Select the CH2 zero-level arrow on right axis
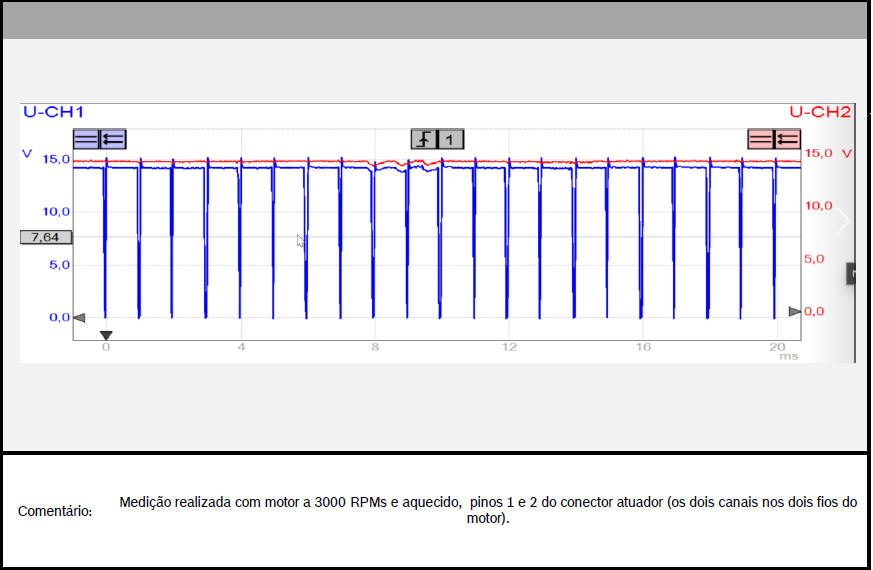This screenshot has width=873, height=570. [x=795, y=312]
